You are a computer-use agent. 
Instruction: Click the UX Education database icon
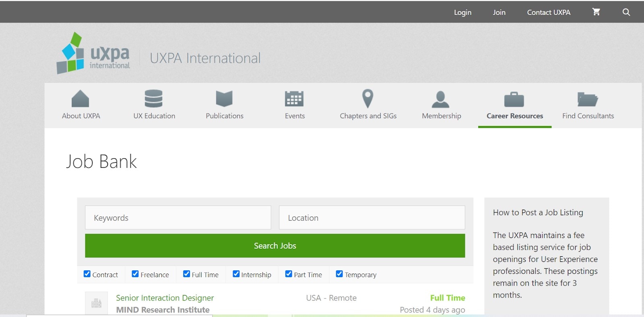pyautogui.click(x=154, y=99)
